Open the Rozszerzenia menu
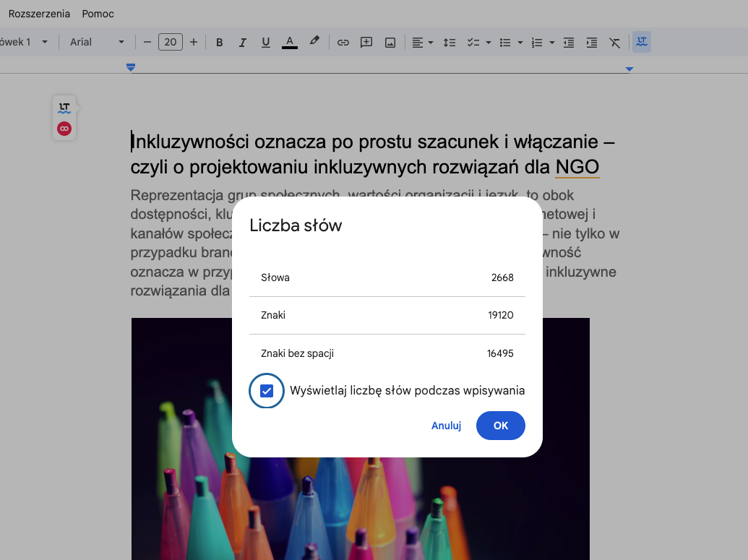748x560 pixels. pyautogui.click(x=39, y=14)
